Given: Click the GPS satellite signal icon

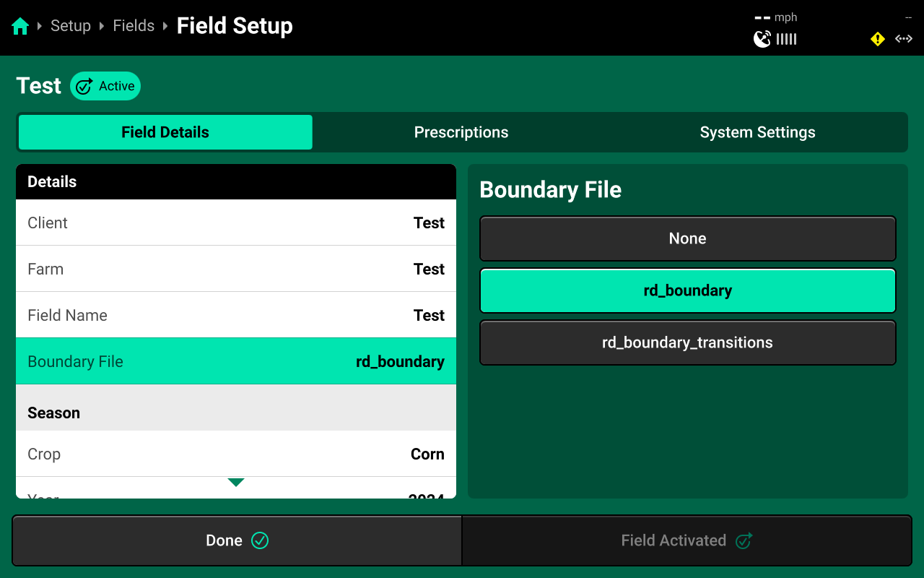Looking at the screenshot, I should pyautogui.click(x=762, y=39).
